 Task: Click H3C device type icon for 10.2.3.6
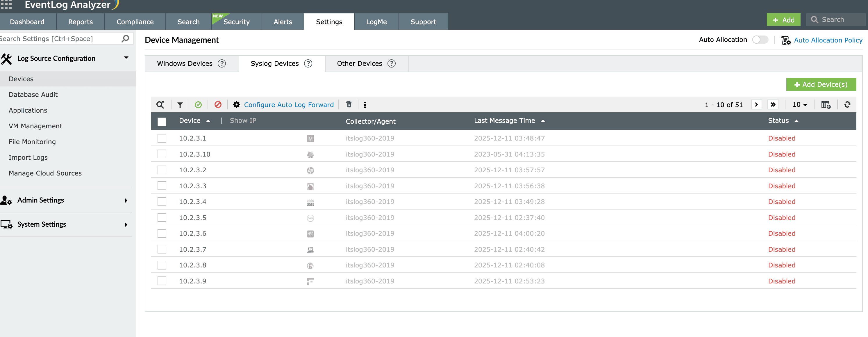310,234
